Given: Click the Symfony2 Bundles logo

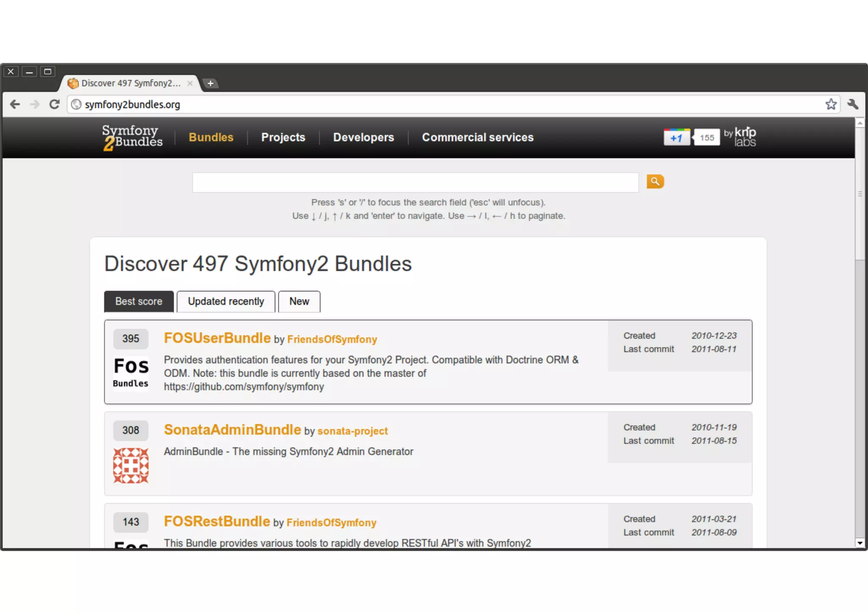Looking at the screenshot, I should pyautogui.click(x=132, y=137).
